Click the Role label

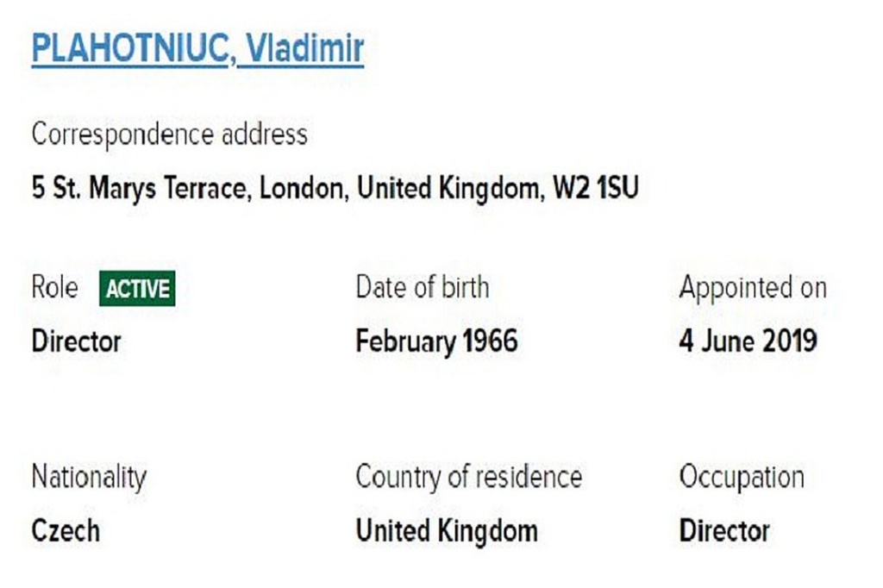(54, 288)
